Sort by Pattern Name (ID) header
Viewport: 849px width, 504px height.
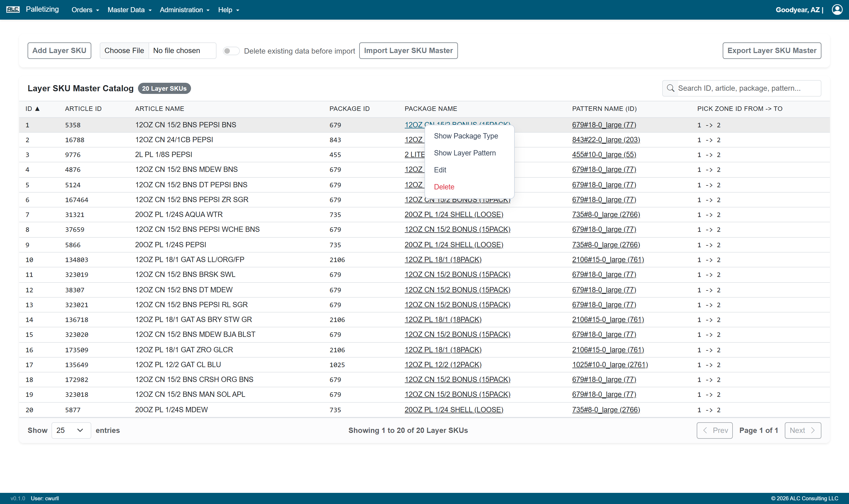[x=604, y=109]
